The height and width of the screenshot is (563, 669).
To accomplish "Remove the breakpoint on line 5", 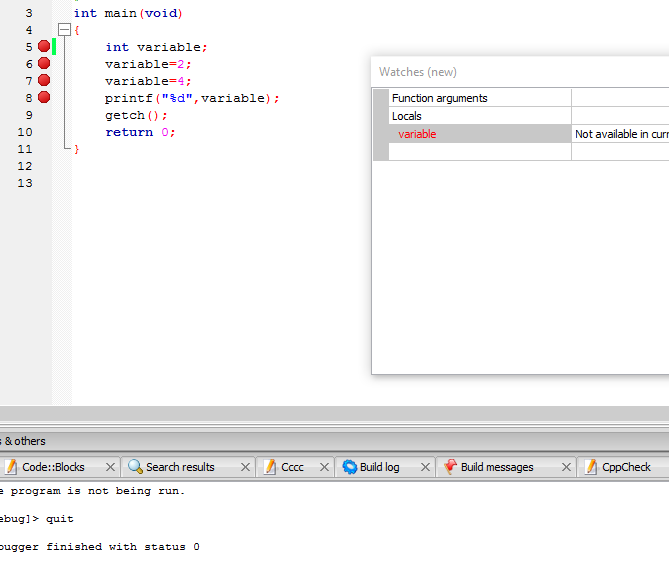I will pos(44,47).
